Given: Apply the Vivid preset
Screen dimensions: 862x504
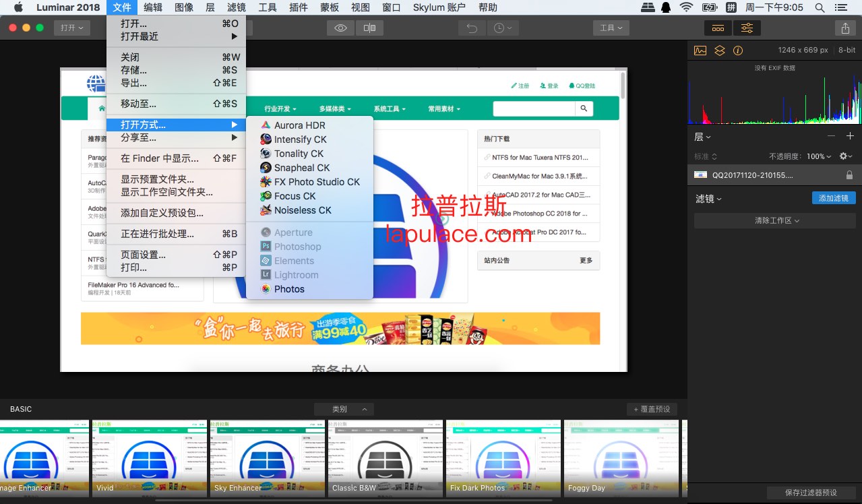Looking at the screenshot, I should coord(150,459).
